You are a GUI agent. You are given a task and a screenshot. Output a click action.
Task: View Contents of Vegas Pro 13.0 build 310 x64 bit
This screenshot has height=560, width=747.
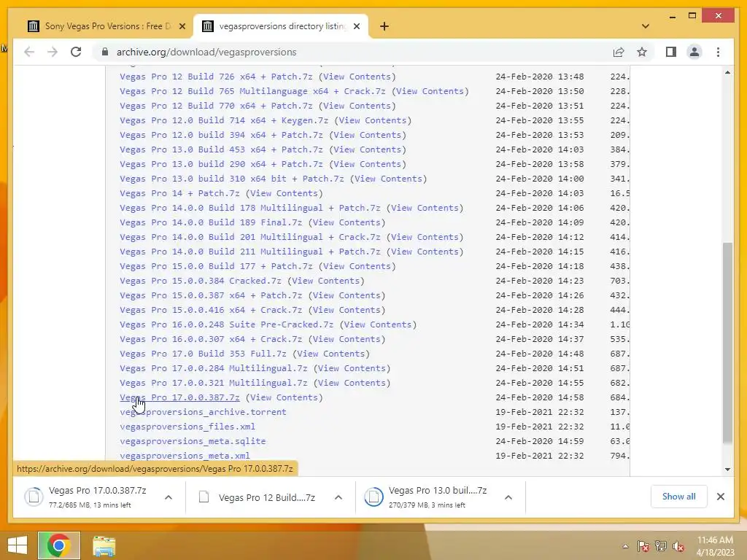click(388, 179)
